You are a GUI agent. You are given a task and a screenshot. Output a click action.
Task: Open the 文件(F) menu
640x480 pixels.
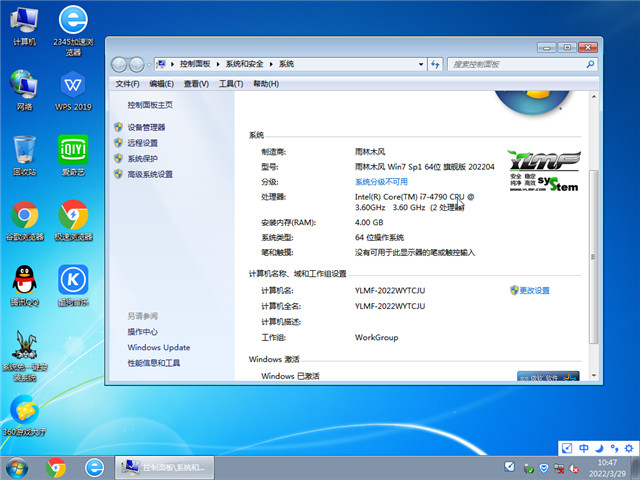[127, 84]
